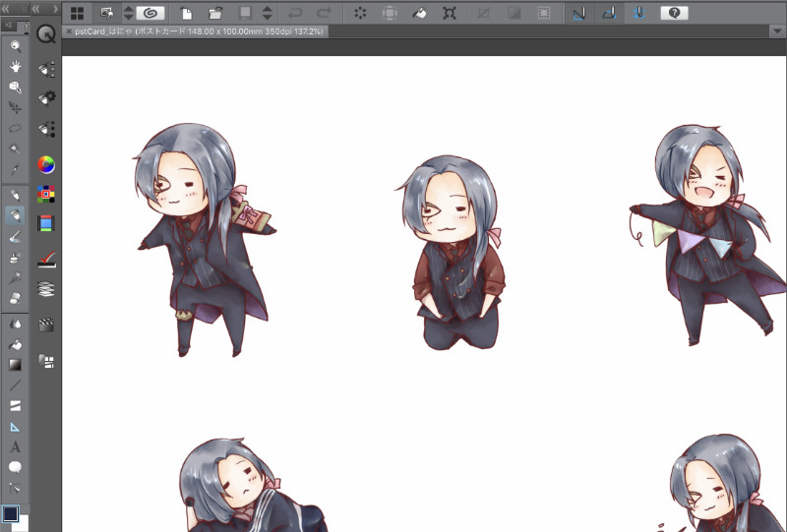The height and width of the screenshot is (532, 787).
Task: Select the Balloon speech bubble tool
Action: click(16, 467)
